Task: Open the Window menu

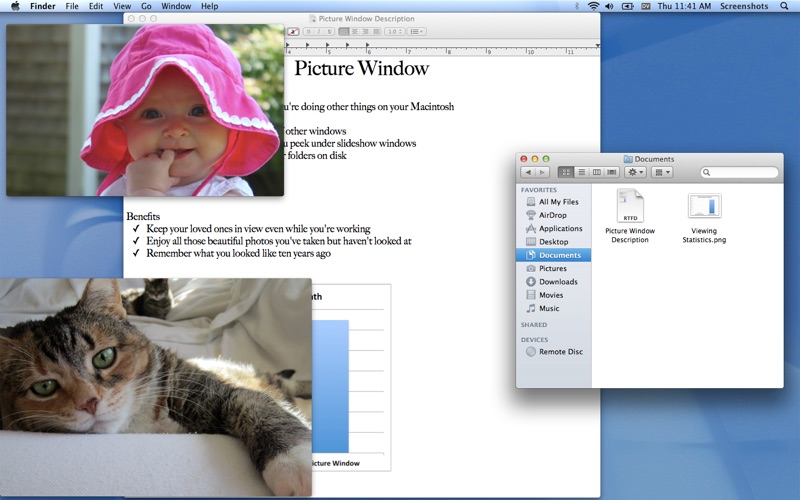Action: [x=176, y=6]
